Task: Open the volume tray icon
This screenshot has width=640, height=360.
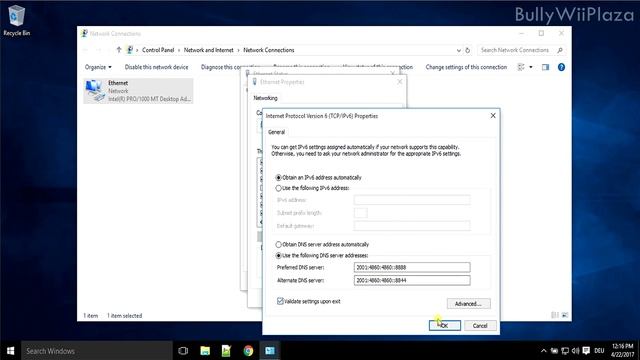Action: (x=576, y=351)
